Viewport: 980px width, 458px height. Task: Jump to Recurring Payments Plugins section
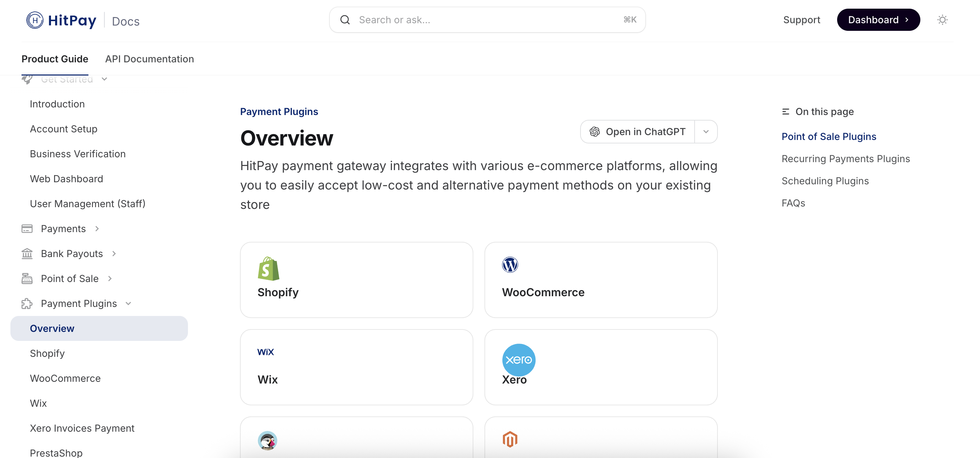click(846, 159)
